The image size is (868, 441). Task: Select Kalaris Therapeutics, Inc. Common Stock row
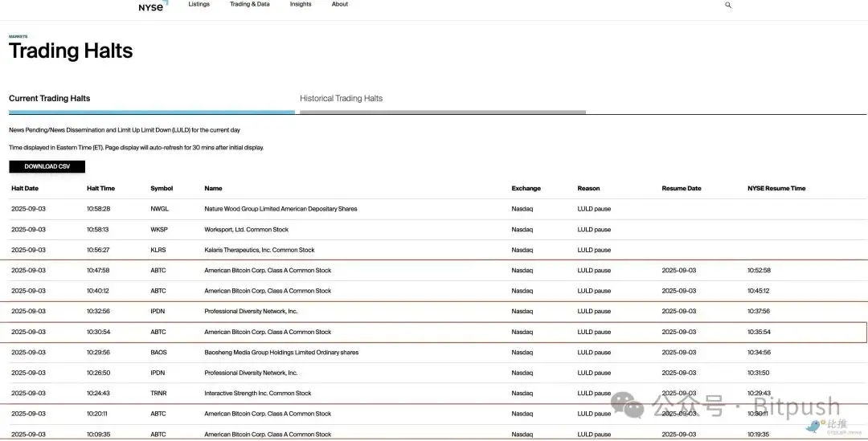[x=260, y=250]
